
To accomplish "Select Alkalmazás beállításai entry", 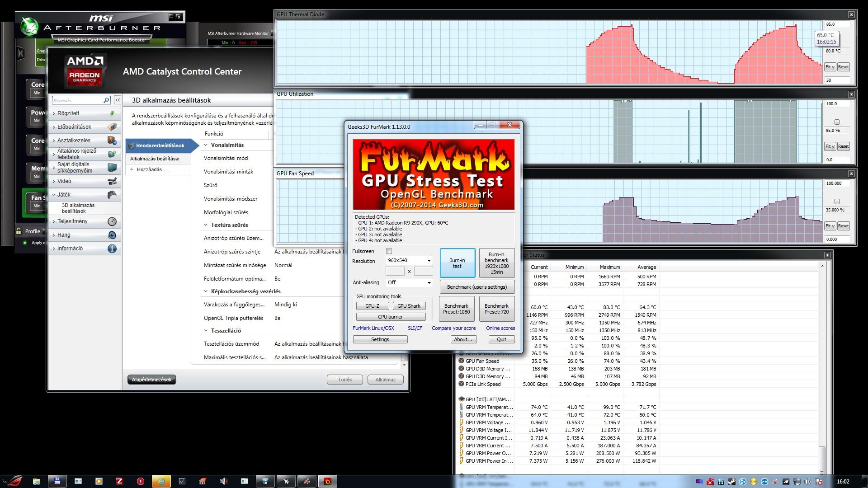I will coord(155,159).
